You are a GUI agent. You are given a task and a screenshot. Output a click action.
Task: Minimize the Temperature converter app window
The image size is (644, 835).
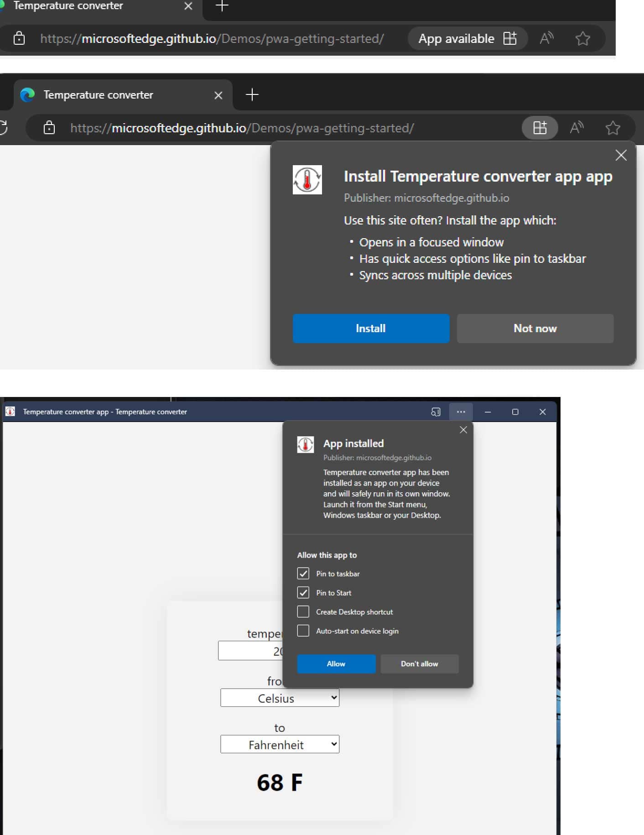(x=488, y=412)
